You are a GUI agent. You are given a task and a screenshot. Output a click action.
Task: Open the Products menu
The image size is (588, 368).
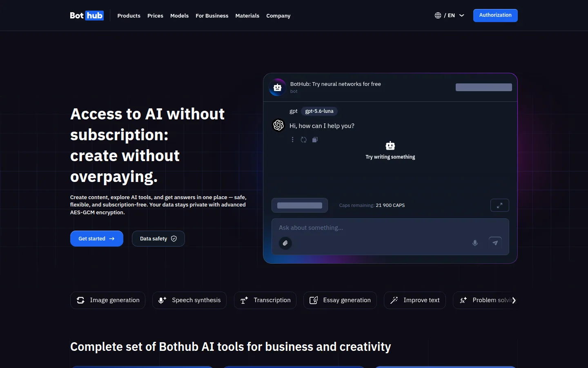pyautogui.click(x=129, y=16)
